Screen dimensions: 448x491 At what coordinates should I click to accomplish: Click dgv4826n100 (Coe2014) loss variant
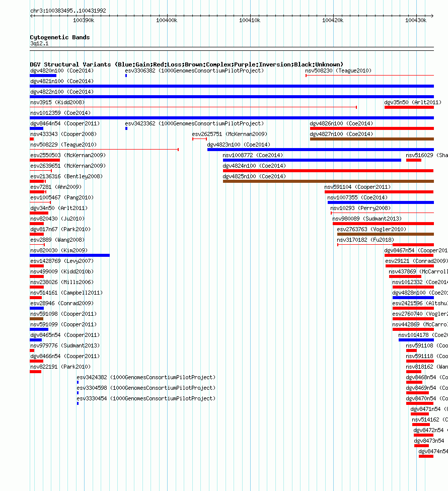coord(341,124)
